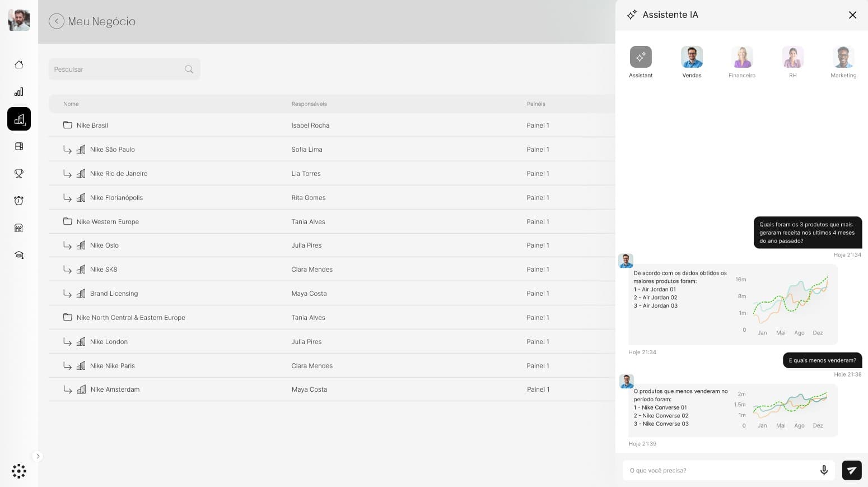868x487 pixels.
Task: Click the Nike Western Europe folder icon
Action: pyautogui.click(x=68, y=221)
